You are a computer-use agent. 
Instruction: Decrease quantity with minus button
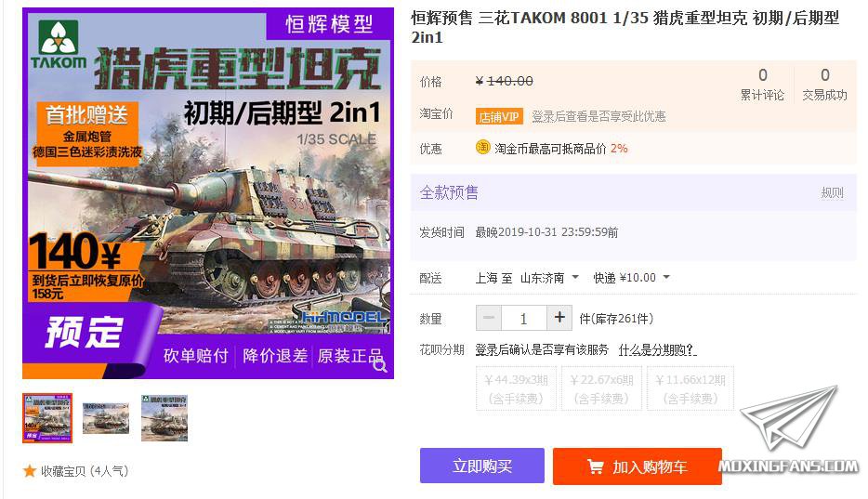coord(489,318)
